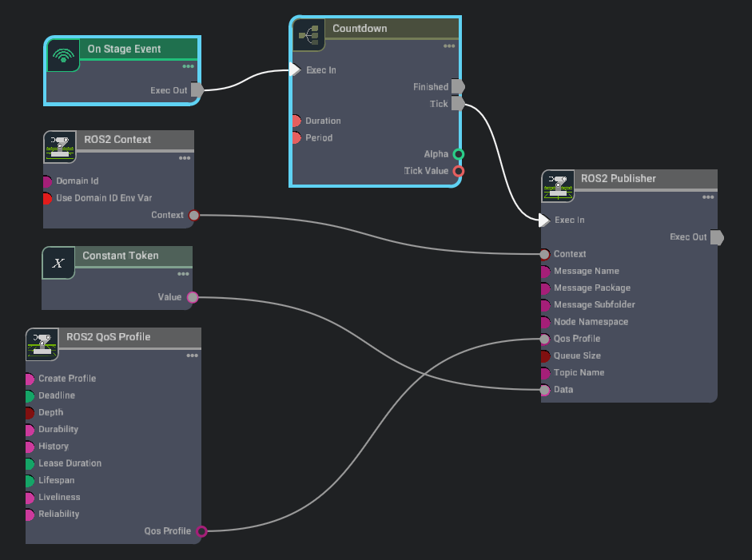Open ROS2 QoS Profile ellipsis menu
Viewport: 752px width, 560px height.
pyautogui.click(x=192, y=355)
